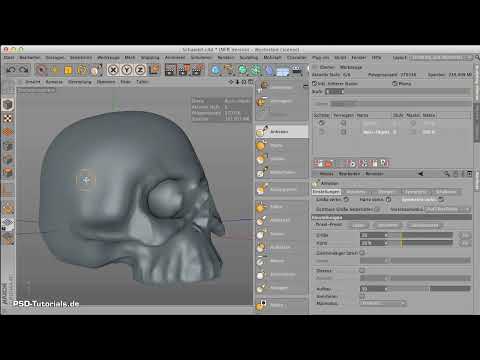
Task: Open the Fenster menu
Action: pos(359,58)
